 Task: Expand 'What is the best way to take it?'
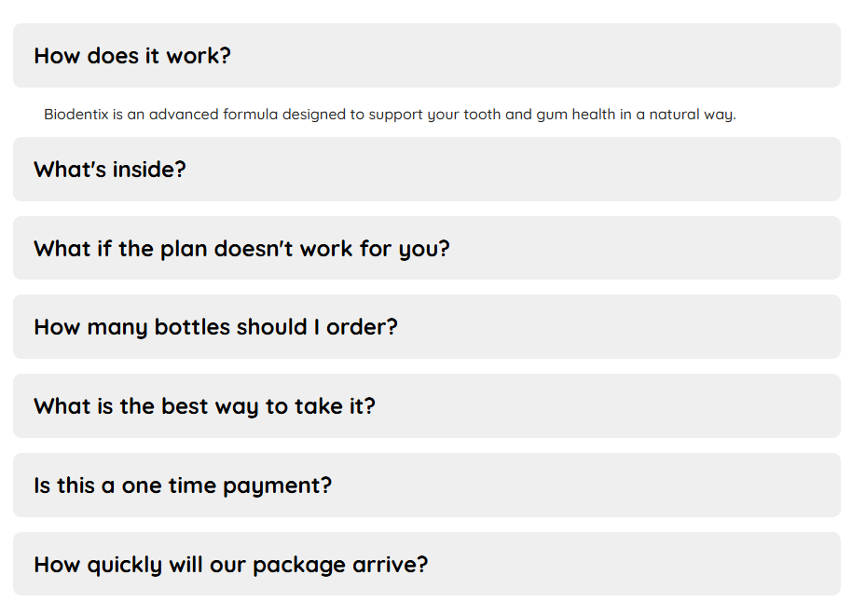coord(426,406)
